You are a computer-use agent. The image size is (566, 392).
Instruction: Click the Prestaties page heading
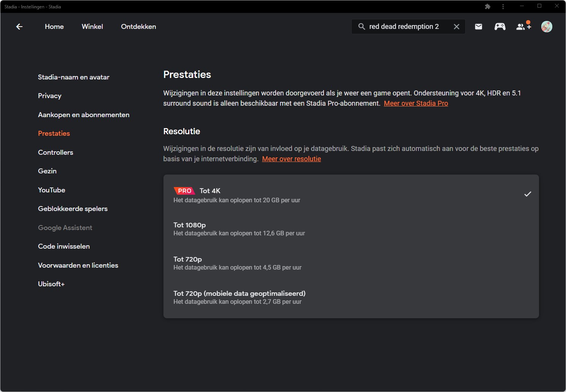pyautogui.click(x=187, y=75)
